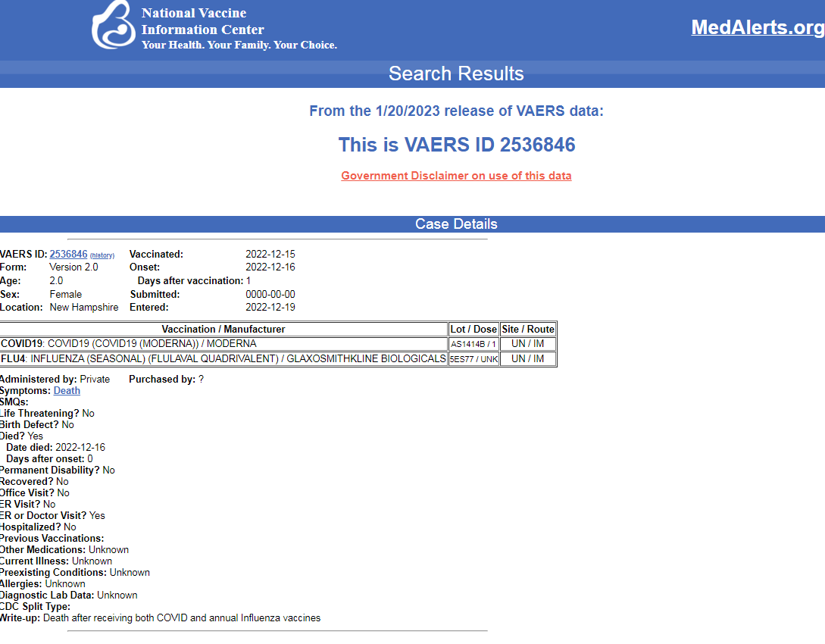Select the Entered date 2022-12-19
This screenshot has width=825, height=644.
270,308
